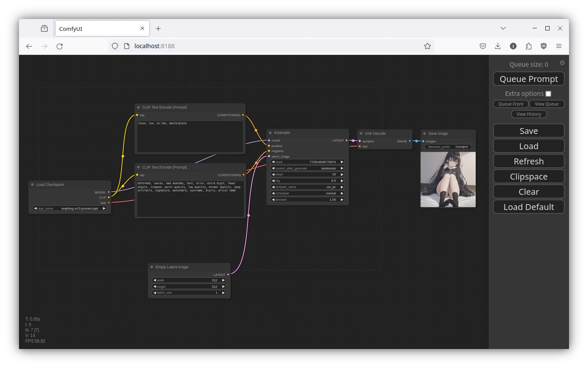Open the ckpt_name checkpoint selector
Screen dimensions: 588x368
[x=70, y=208]
